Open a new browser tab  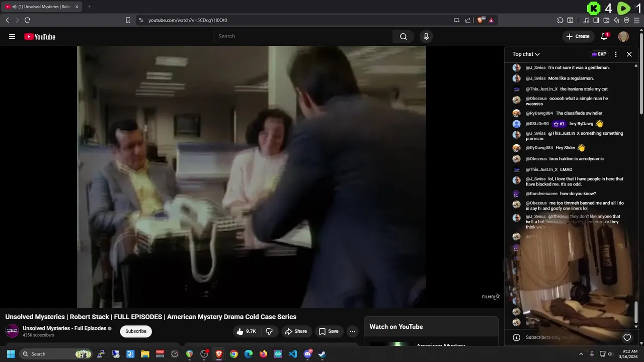click(x=89, y=7)
